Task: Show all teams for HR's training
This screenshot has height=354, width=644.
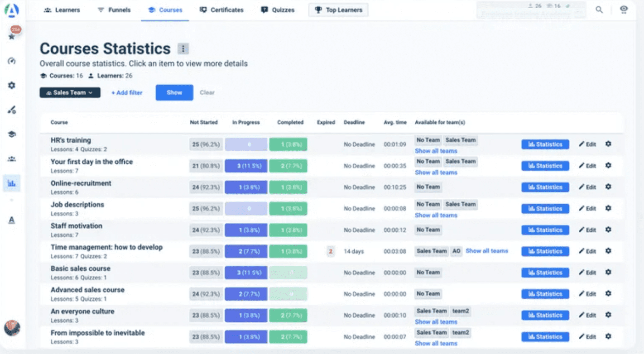Action: [436, 151]
